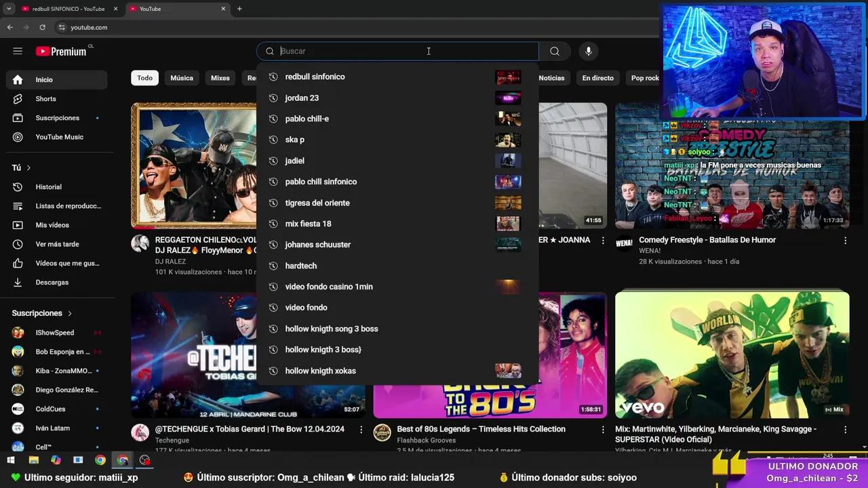868x488 pixels.
Task: Choose suggestion redbull sinfonico
Action: [397, 77]
